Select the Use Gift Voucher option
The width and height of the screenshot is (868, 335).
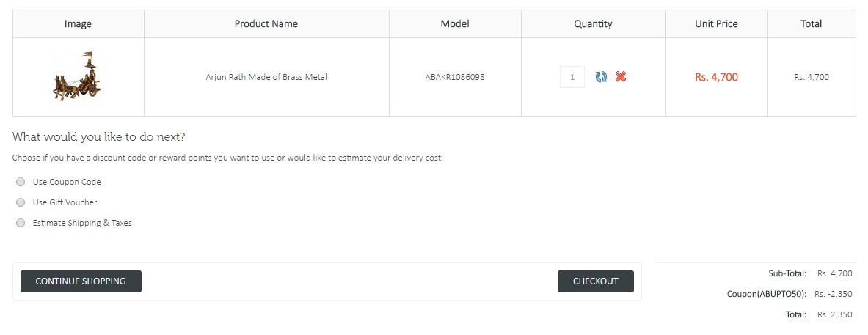(x=21, y=202)
